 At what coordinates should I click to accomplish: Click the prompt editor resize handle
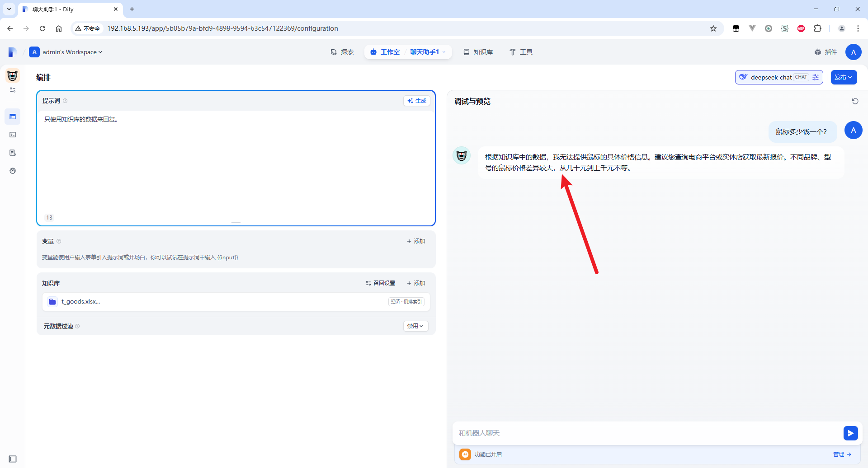click(x=236, y=222)
